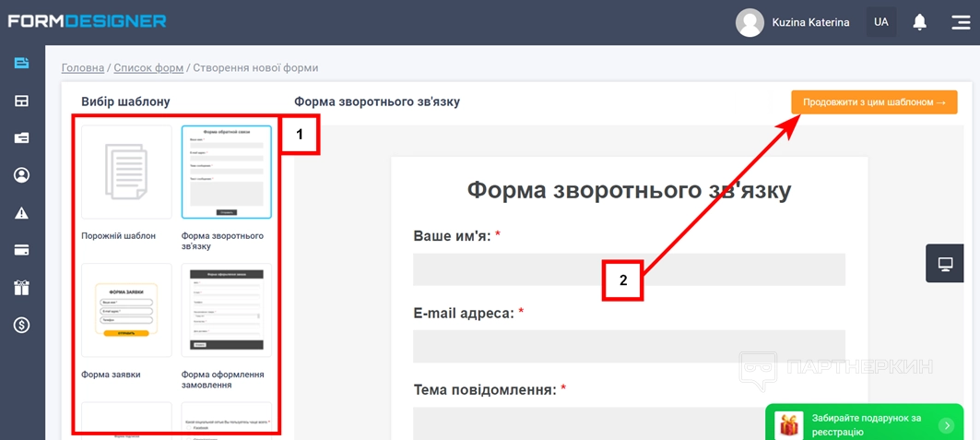This screenshot has height=440, width=980.
Task: Click the large preview form title
Action: tap(630, 191)
